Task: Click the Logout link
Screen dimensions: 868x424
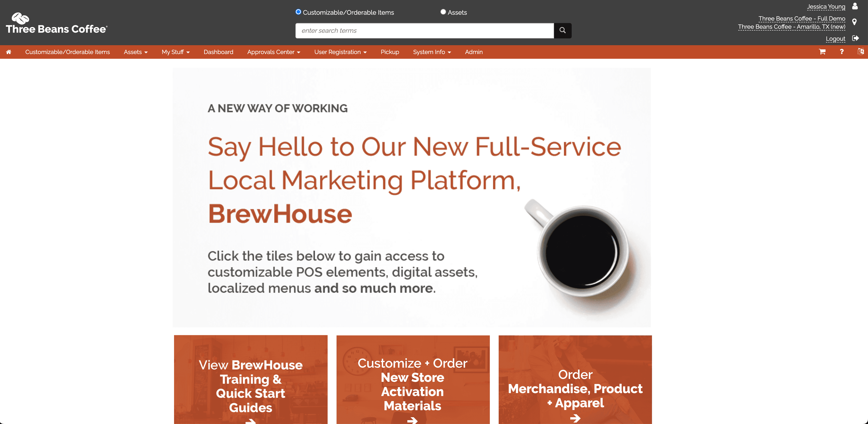Action: (x=835, y=39)
